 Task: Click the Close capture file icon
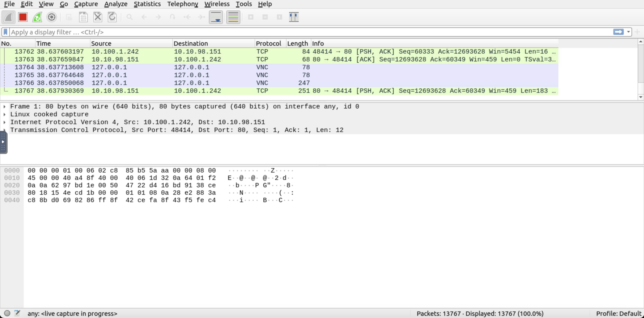point(98,17)
